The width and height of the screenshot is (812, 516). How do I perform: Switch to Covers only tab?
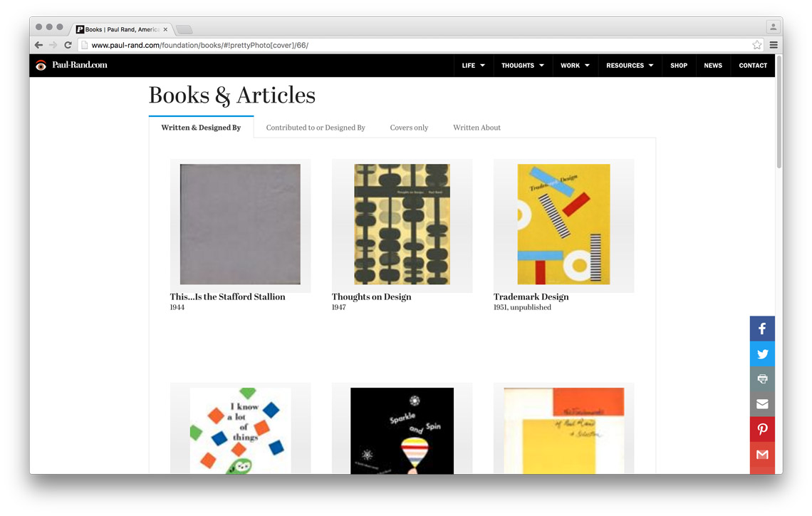[x=409, y=128]
